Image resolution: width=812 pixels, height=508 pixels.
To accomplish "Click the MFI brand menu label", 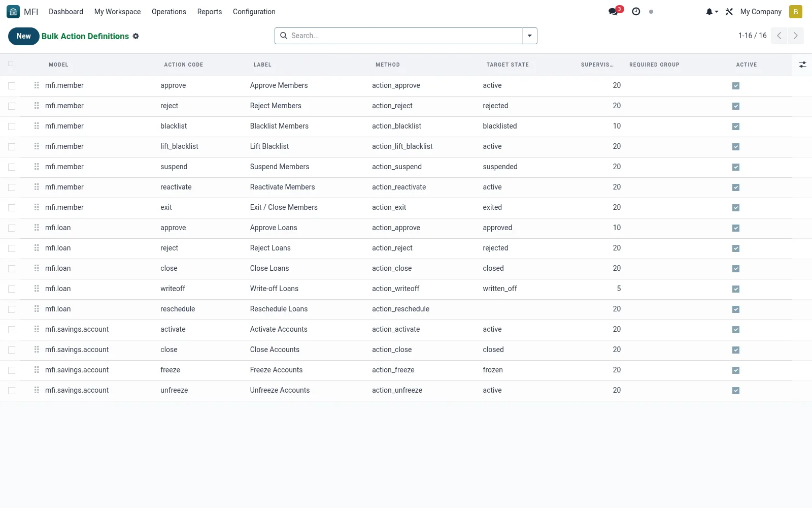I will (x=31, y=12).
